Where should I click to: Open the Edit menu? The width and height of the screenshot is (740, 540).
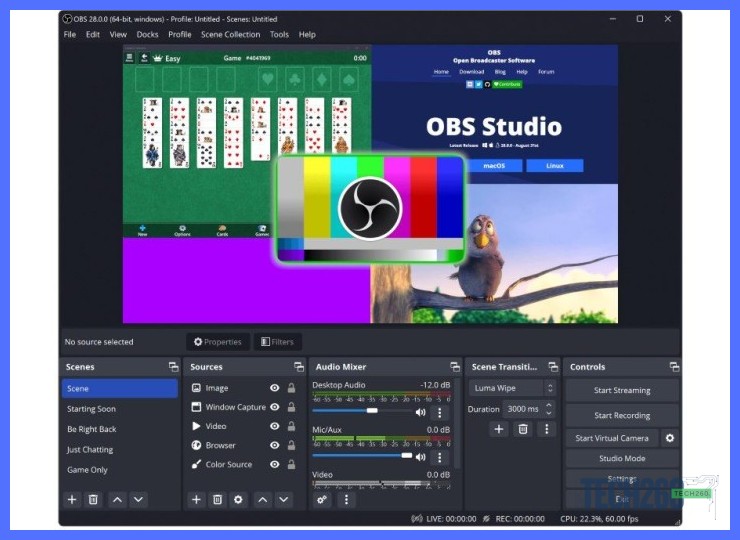tap(92, 34)
